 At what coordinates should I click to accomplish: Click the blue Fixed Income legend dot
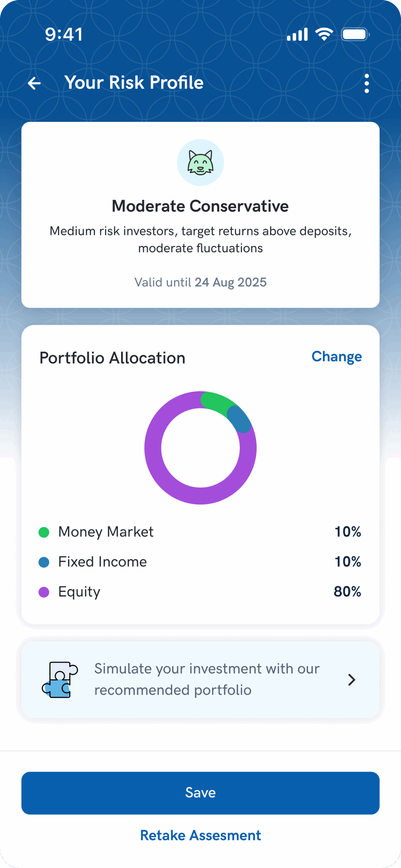point(44,562)
